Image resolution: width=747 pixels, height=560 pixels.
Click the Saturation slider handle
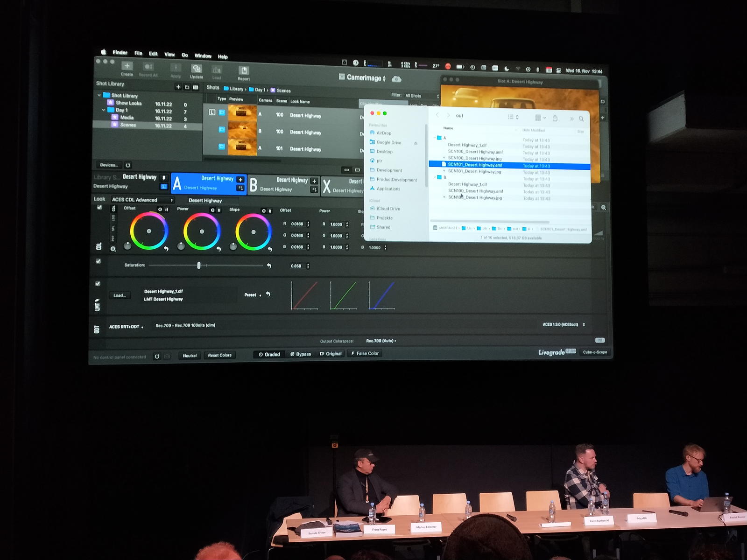199,266
